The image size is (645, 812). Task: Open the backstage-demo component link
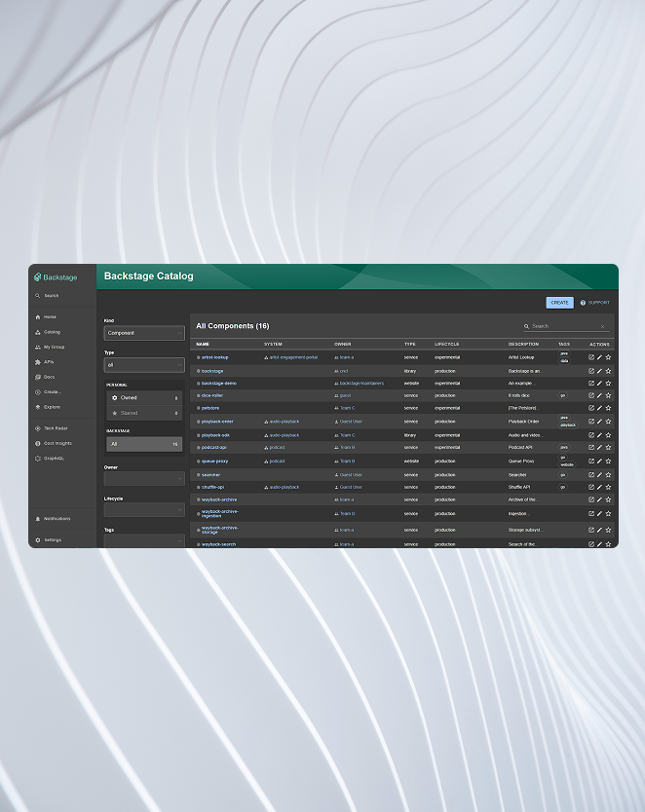pyautogui.click(x=218, y=384)
